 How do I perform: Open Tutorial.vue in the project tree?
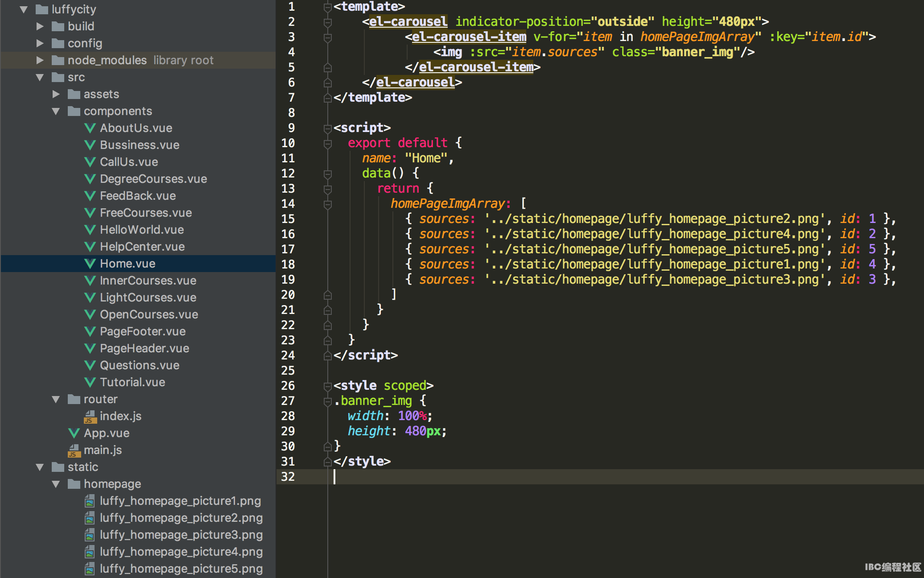132,382
